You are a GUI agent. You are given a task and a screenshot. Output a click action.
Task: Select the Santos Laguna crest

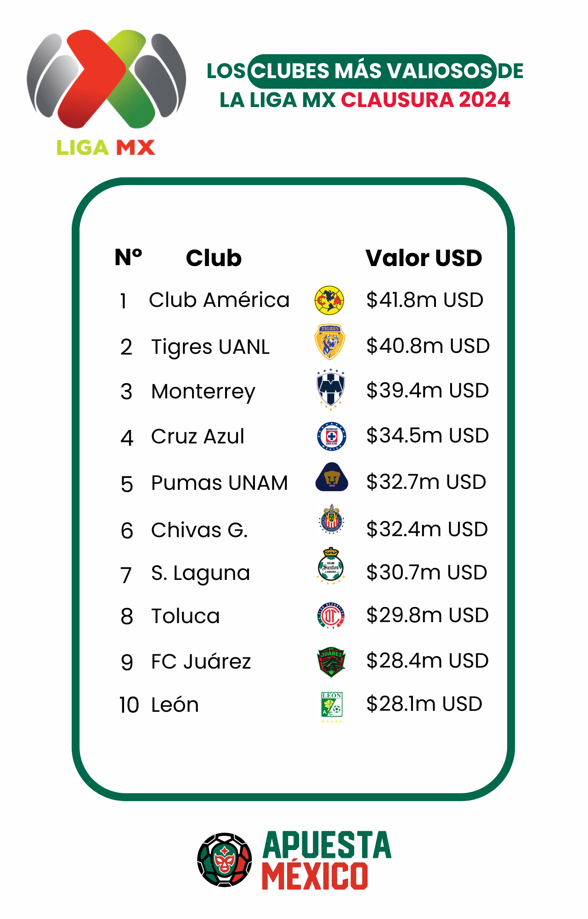click(331, 566)
